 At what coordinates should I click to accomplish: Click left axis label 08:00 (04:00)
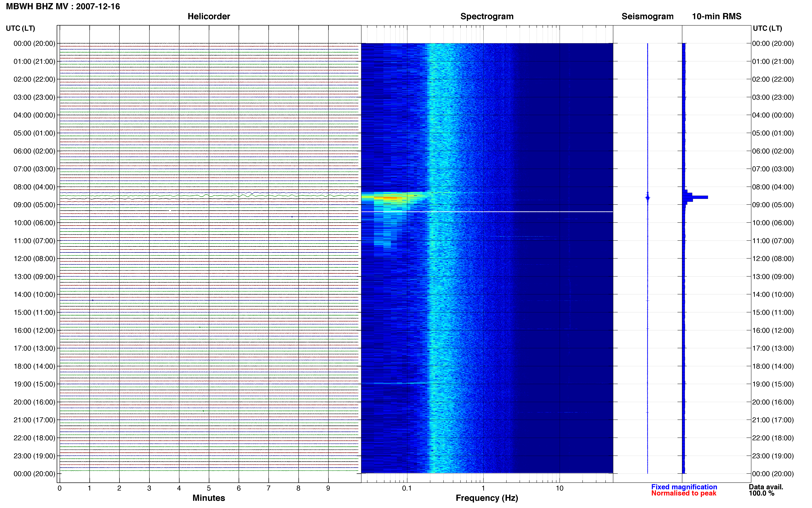coord(34,187)
